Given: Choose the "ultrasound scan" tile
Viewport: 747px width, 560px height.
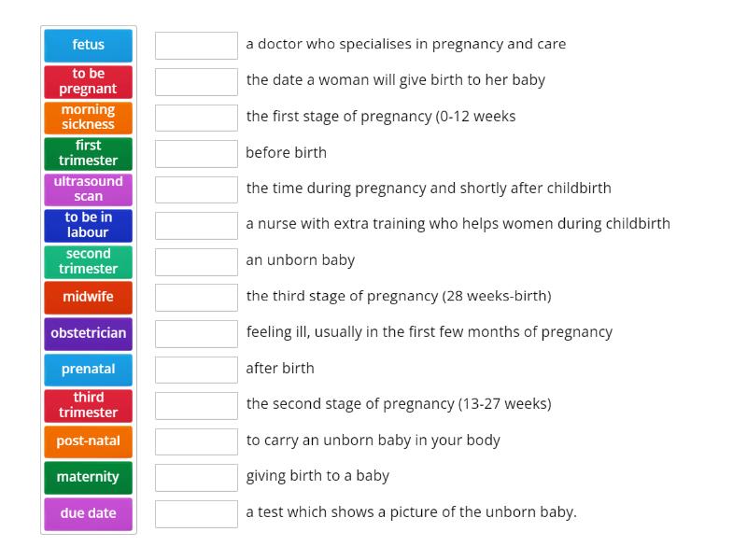Looking at the screenshot, I should click(x=88, y=189).
